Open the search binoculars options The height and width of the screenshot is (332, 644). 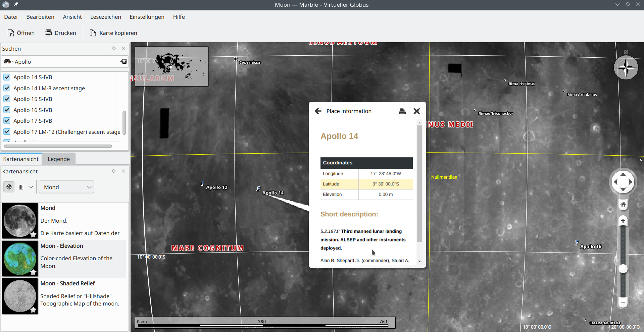pyautogui.click(x=8, y=61)
